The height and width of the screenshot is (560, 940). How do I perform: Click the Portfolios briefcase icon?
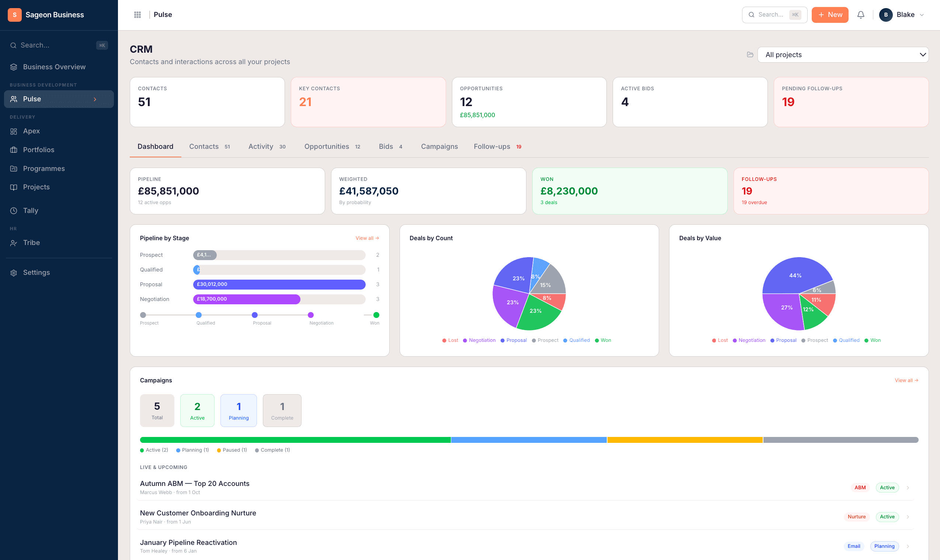pos(14,150)
